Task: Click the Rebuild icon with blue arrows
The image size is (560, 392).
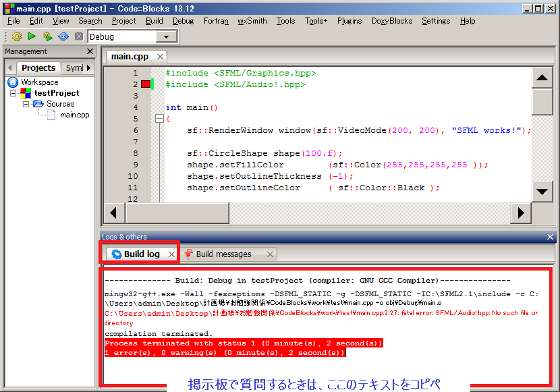Action: [x=63, y=36]
